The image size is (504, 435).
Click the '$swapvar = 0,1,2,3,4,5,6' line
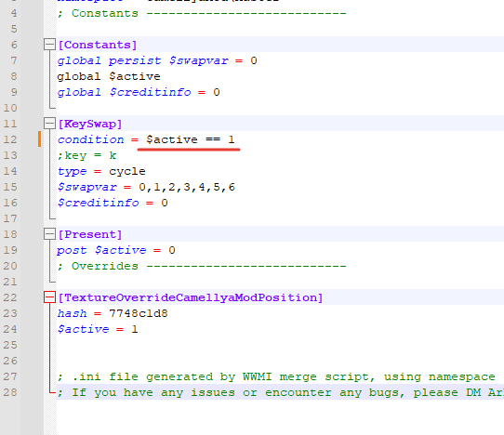click(146, 187)
